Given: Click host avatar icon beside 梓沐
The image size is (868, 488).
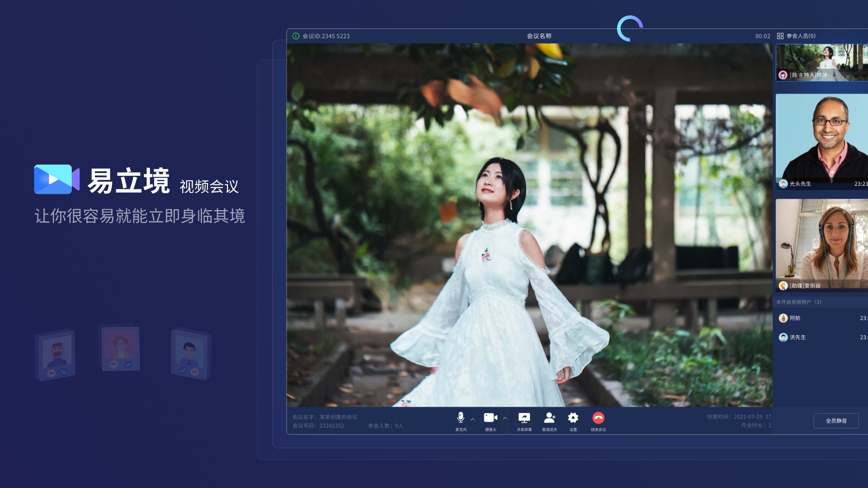Looking at the screenshot, I should (783, 75).
